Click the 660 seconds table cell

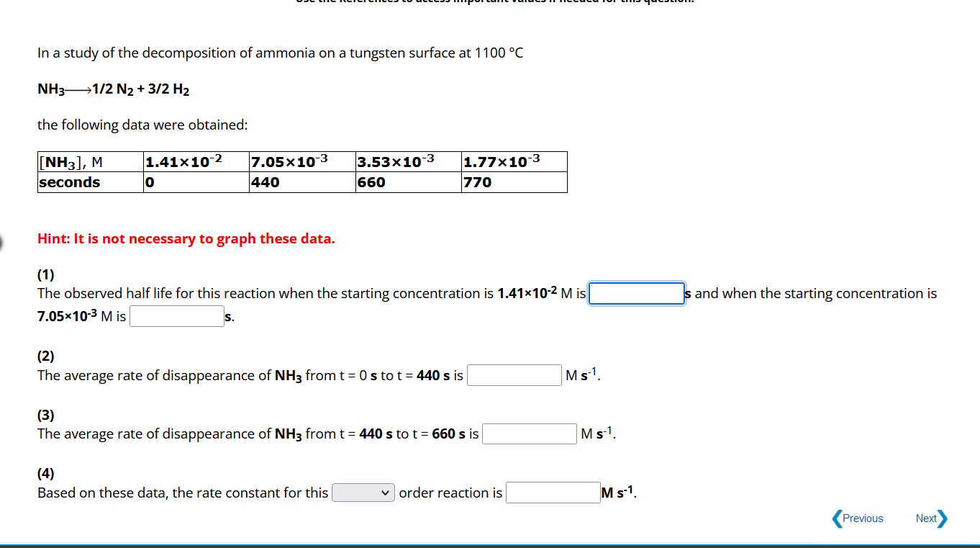(408, 182)
